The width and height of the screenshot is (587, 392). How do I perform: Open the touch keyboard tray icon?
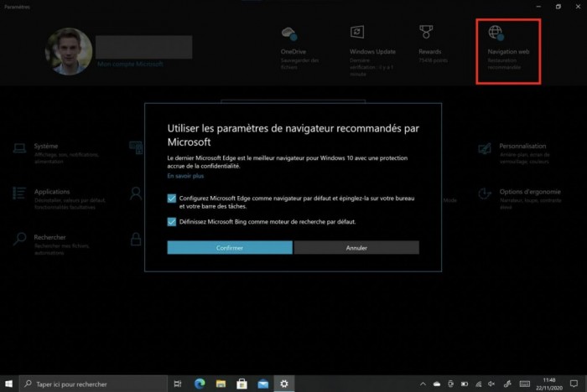pyautogui.click(x=525, y=384)
